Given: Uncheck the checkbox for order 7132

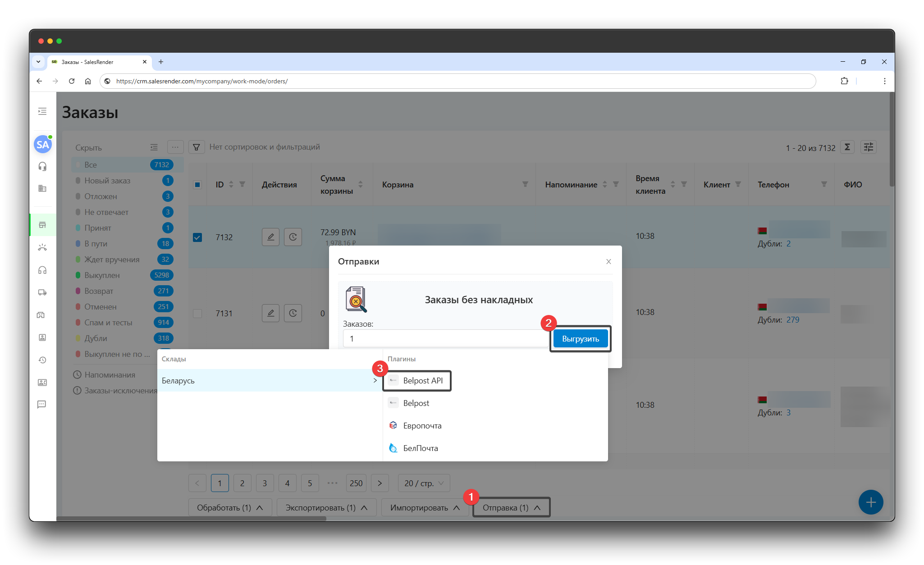Looking at the screenshot, I should 197,237.
